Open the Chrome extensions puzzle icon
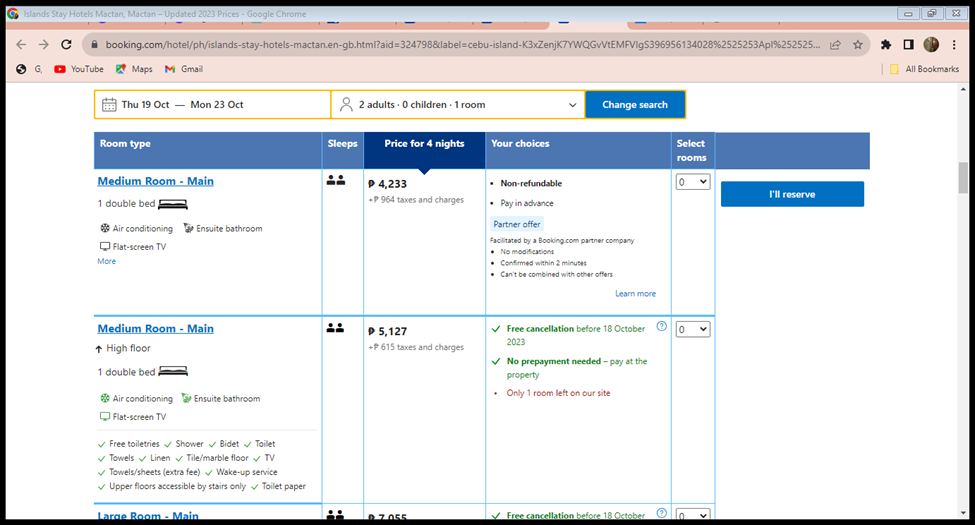 (886, 45)
